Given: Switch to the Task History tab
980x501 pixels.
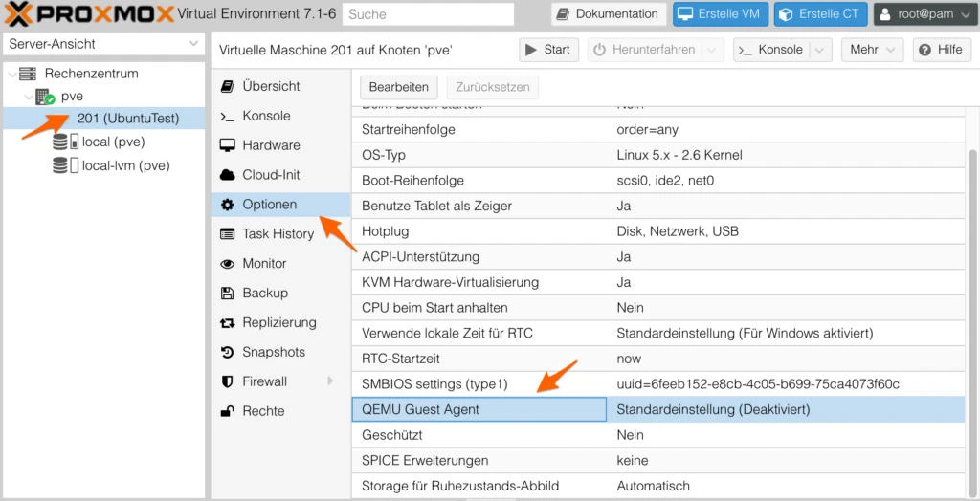Looking at the screenshot, I should (278, 234).
